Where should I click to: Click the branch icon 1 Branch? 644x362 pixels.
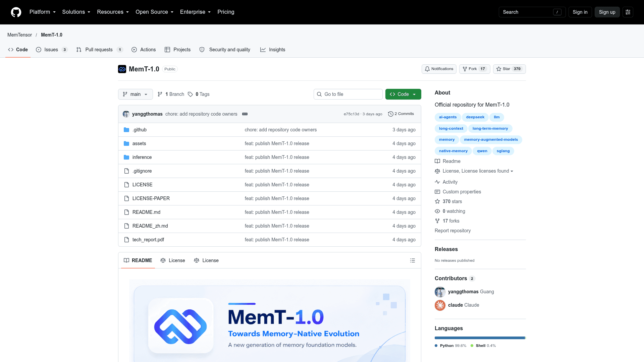[x=171, y=94]
